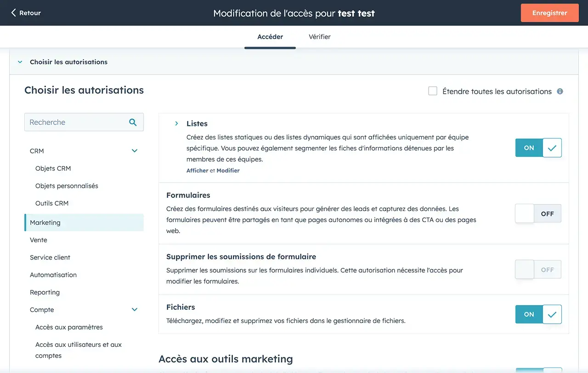This screenshot has height=373, width=588.
Task: Click the search magnifier icon
Action: coord(133,122)
